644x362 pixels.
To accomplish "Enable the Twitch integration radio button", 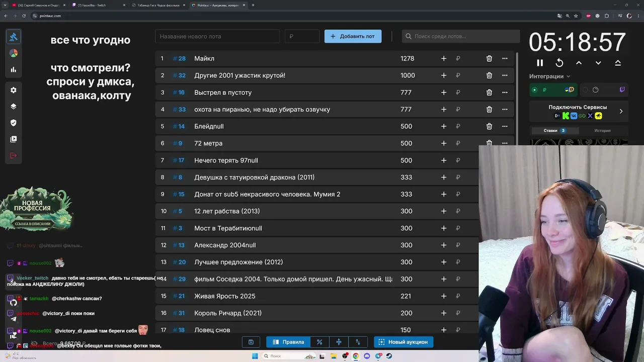I will (x=585, y=90).
